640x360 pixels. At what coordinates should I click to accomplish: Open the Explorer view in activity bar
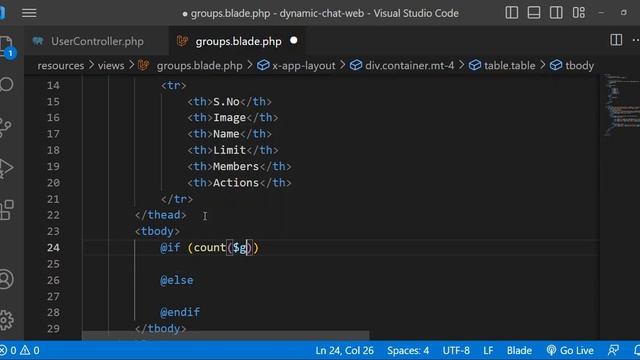click(7, 46)
